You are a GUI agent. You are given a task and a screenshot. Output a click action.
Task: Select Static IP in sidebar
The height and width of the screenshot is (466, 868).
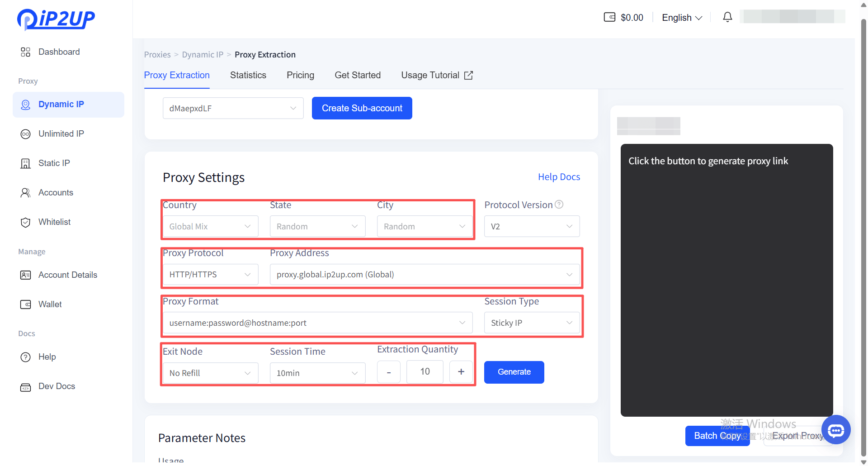[x=68, y=163]
